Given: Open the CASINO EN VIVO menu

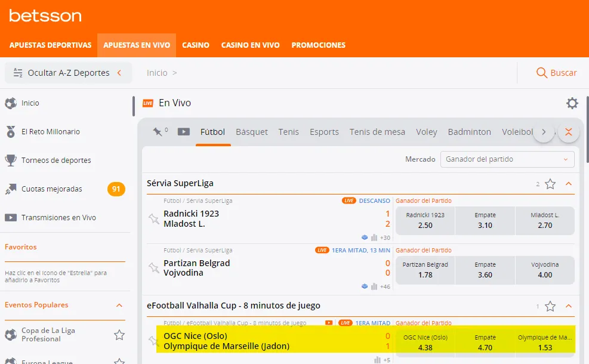Looking at the screenshot, I should 250,45.
